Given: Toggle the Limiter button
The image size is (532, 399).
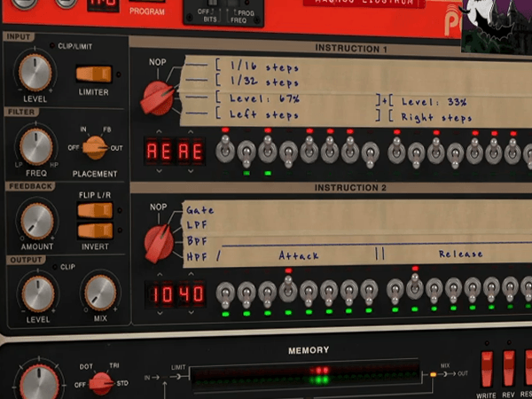Looking at the screenshot, I should click(93, 74).
